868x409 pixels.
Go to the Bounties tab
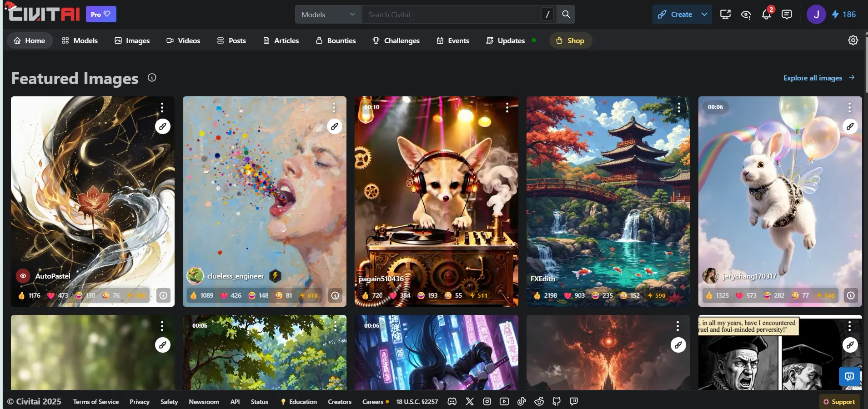336,40
